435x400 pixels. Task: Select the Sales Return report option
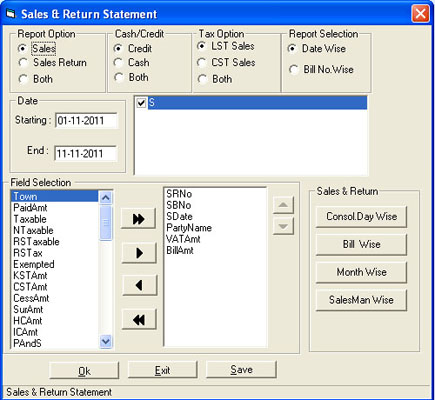23,63
